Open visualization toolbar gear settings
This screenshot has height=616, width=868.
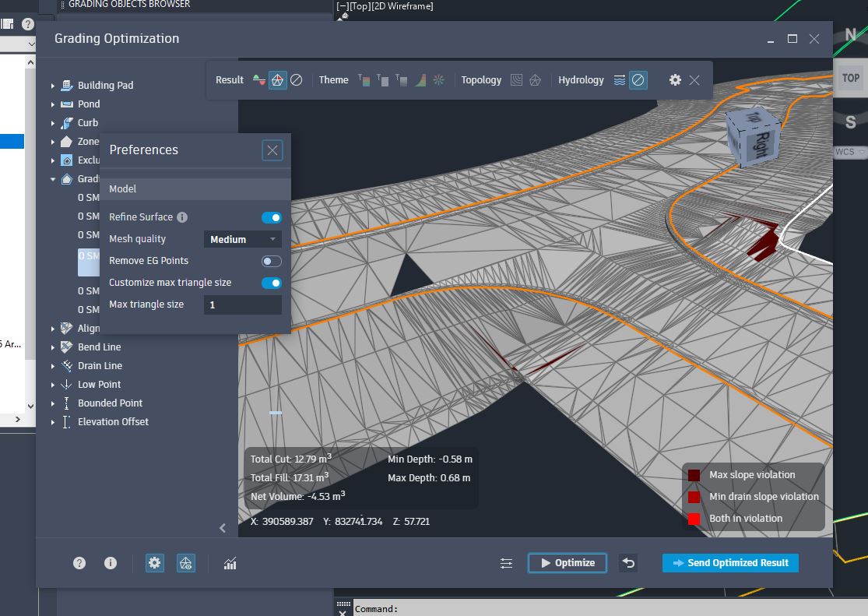(x=675, y=79)
